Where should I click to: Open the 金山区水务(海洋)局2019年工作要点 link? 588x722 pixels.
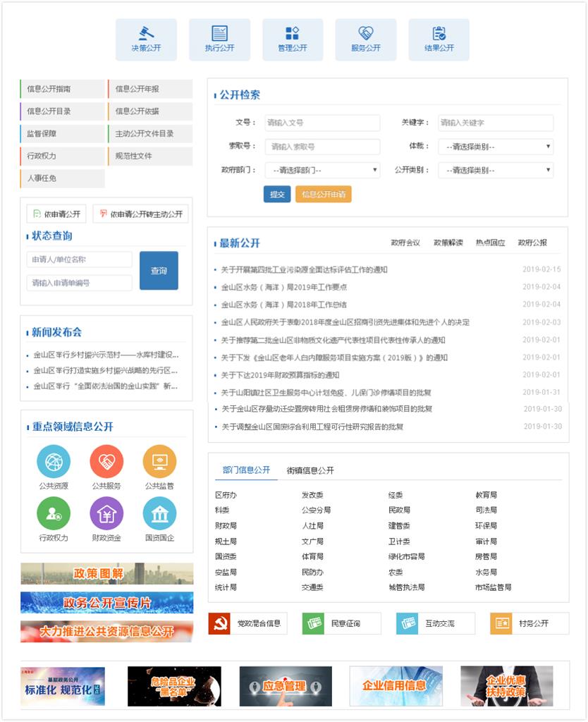[x=283, y=287]
